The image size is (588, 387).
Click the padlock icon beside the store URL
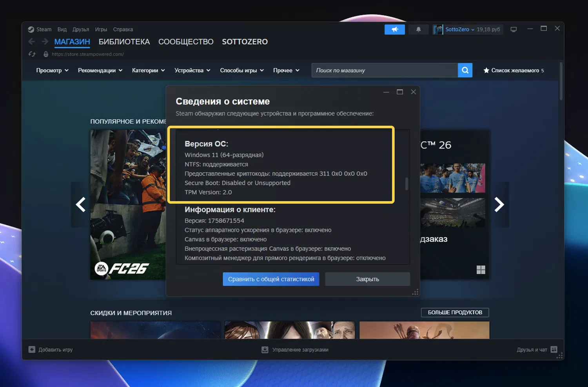point(46,54)
